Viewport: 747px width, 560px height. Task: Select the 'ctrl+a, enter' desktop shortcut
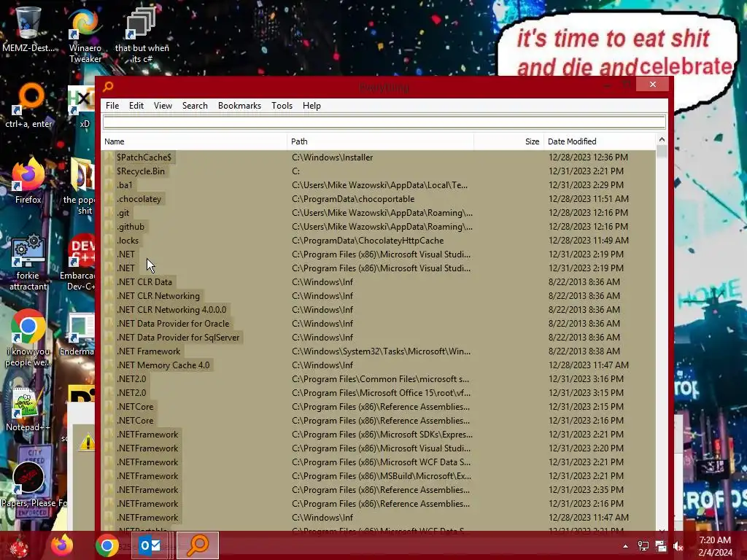coord(28,106)
